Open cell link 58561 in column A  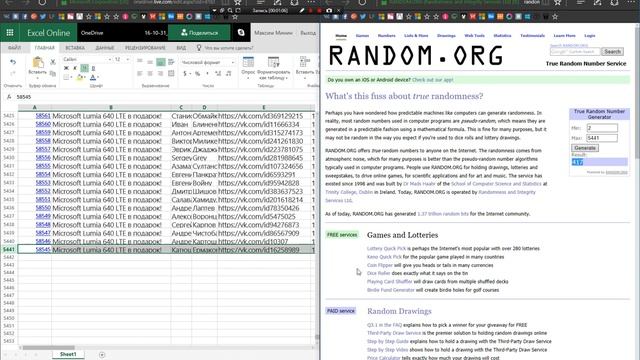click(x=43, y=116)
